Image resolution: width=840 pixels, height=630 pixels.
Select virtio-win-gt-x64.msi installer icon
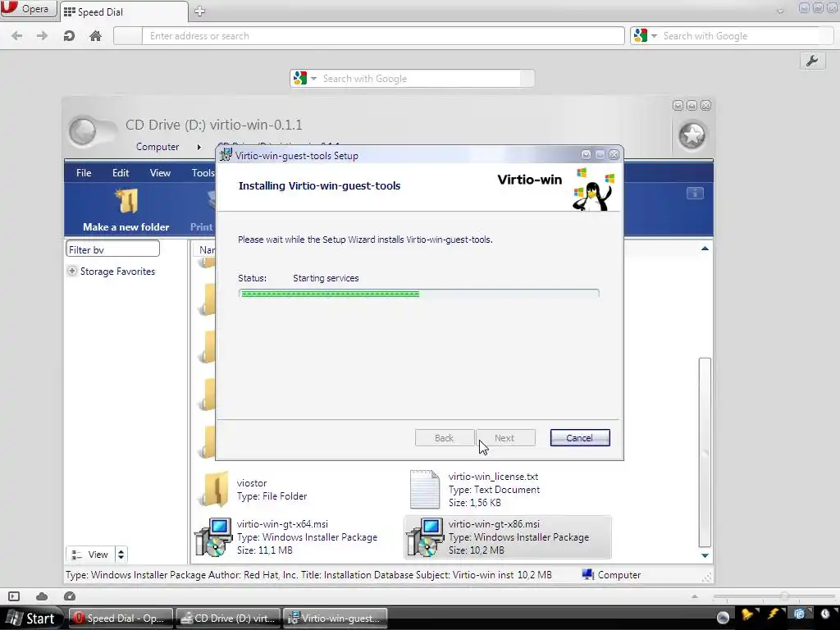212,536
